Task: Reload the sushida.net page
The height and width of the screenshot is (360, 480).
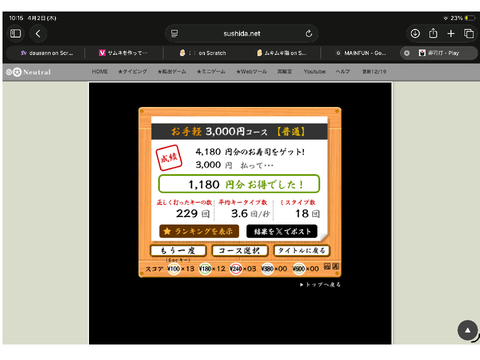Action: click(309, 34)
